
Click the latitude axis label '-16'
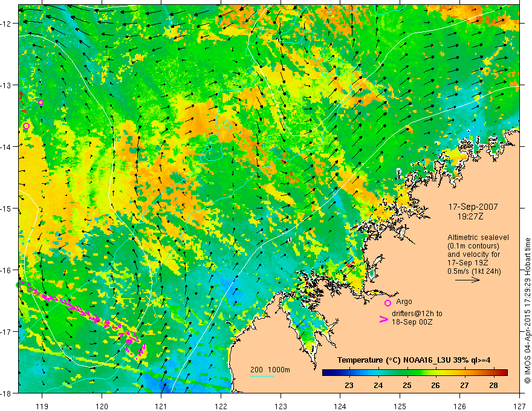6,270
